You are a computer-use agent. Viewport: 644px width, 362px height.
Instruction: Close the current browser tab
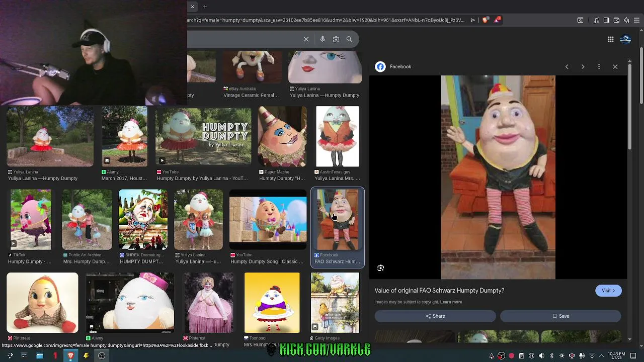(x=192, y=7)
